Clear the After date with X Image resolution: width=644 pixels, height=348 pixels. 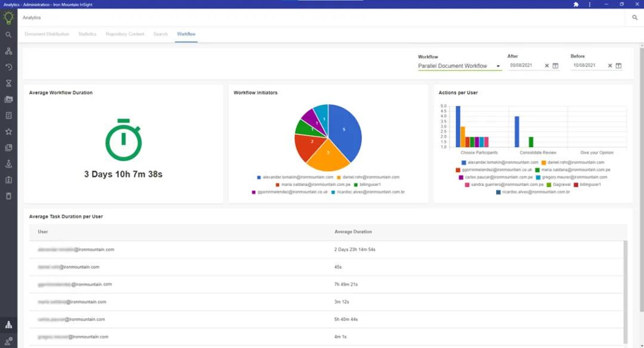(x=547, y=66)
